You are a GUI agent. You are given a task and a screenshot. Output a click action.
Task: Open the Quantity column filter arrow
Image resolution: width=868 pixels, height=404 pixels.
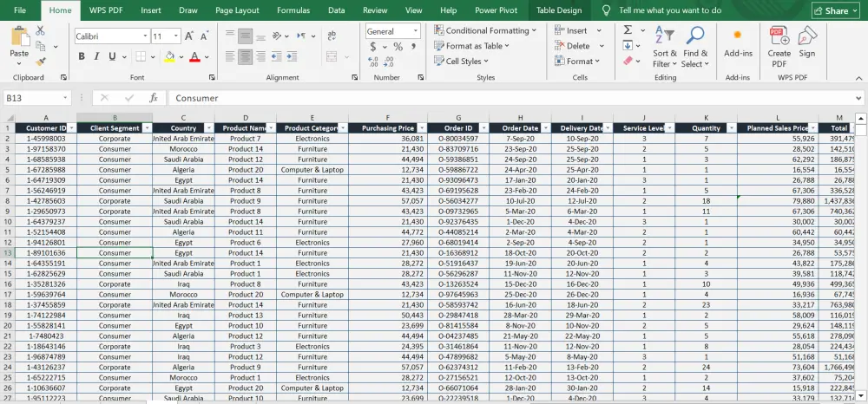[x=731, y=128]
